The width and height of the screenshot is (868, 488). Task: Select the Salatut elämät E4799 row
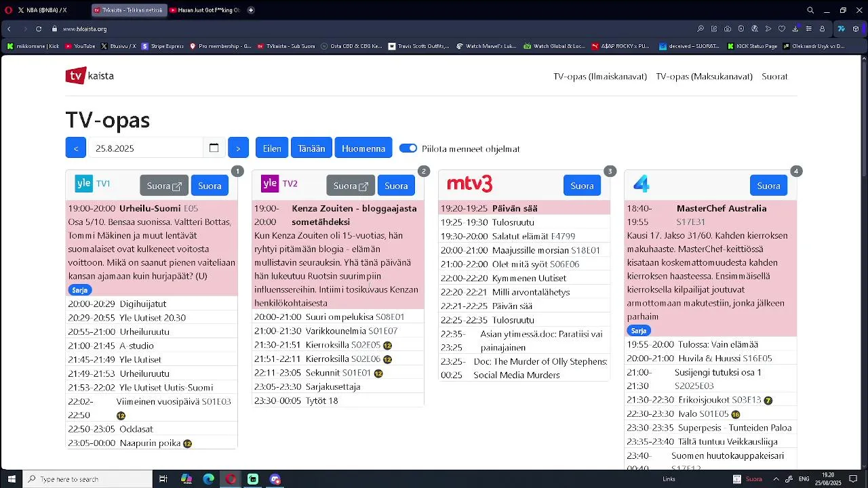[x=524, y=237]
